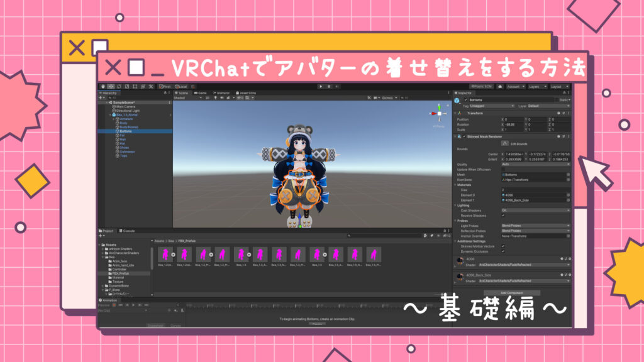
Task: Select the Shoes object in Hierarchy
Action: [125, 148]
